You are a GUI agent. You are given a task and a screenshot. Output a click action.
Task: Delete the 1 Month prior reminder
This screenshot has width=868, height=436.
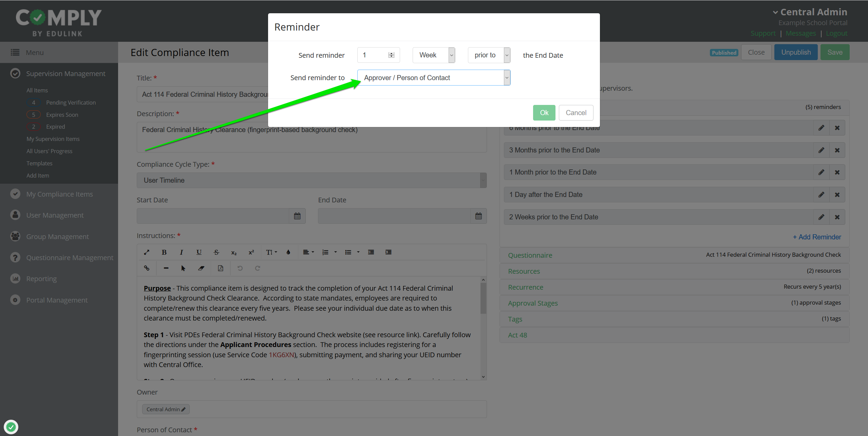coord(837,172)
